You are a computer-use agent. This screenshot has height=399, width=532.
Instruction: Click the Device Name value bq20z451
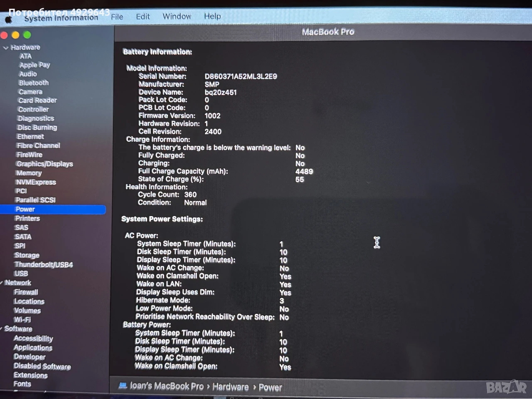221,92
